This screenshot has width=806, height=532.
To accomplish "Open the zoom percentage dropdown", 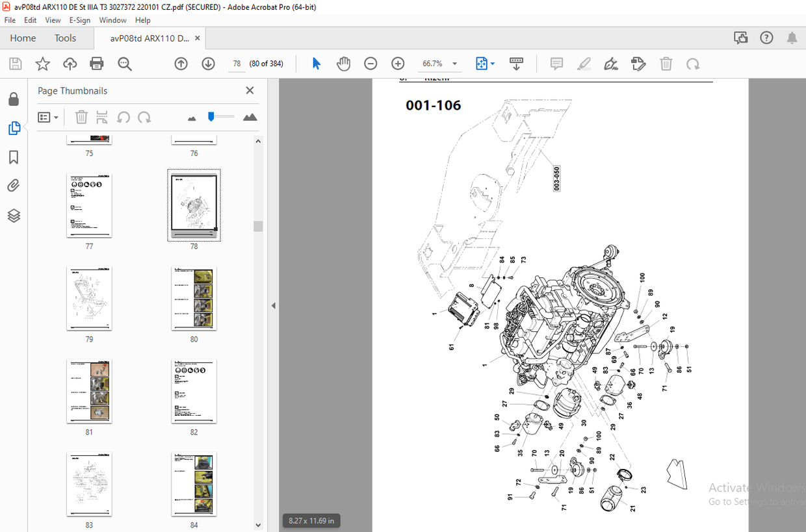I will (455, 63).
